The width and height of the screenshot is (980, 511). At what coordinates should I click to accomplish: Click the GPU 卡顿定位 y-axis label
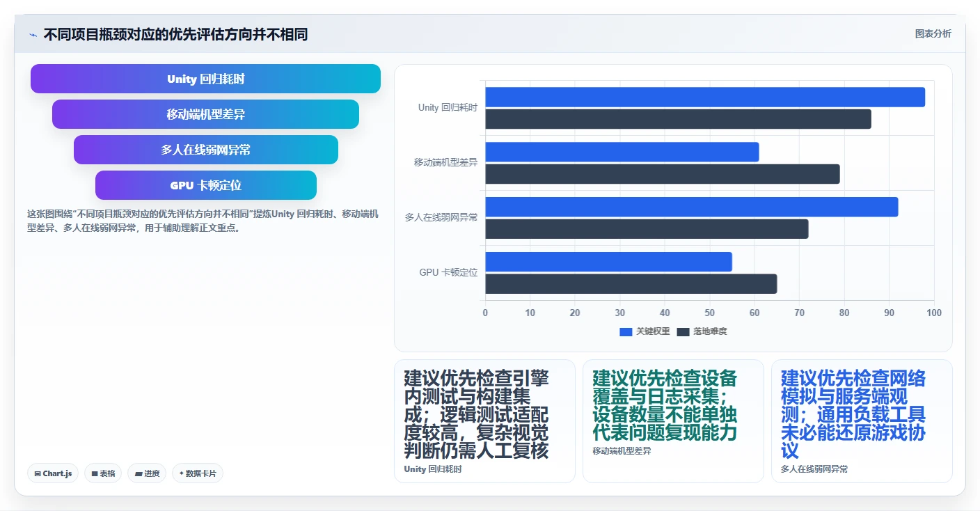448,272
